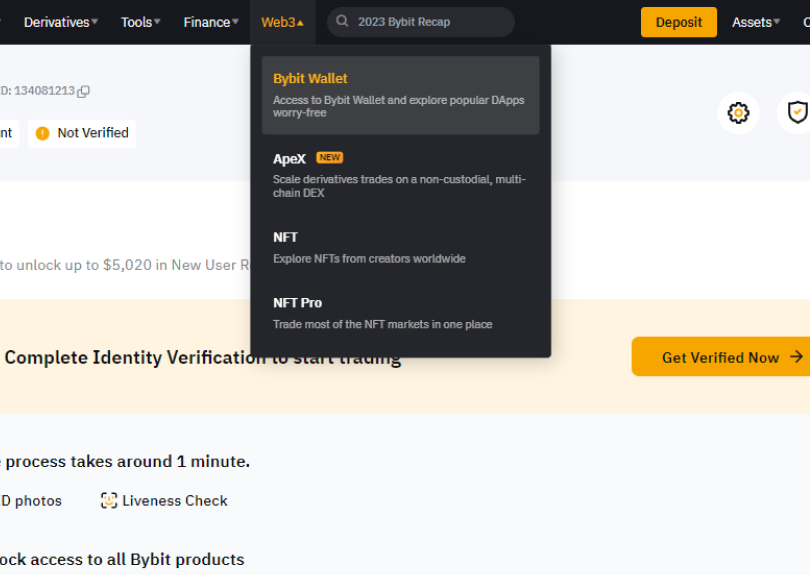Click Get Verified Now button
810x575 pixels.
click(x=721, y=356)
